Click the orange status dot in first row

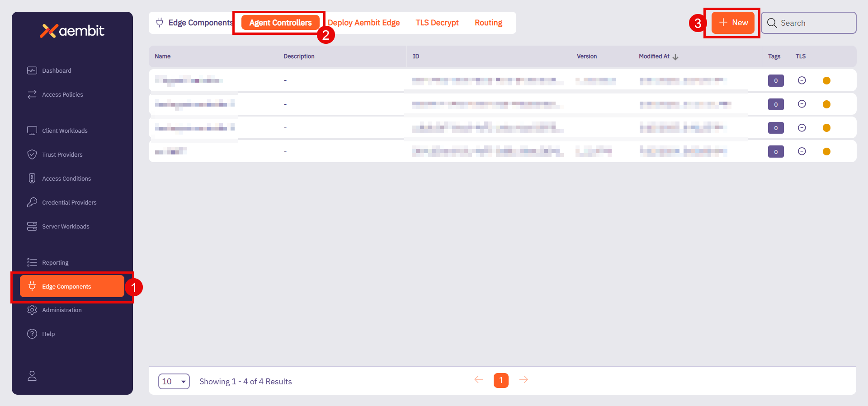[x=826, y=80]
